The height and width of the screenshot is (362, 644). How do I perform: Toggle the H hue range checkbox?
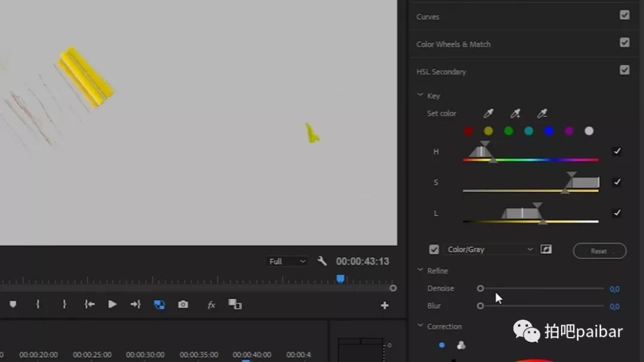617,151
